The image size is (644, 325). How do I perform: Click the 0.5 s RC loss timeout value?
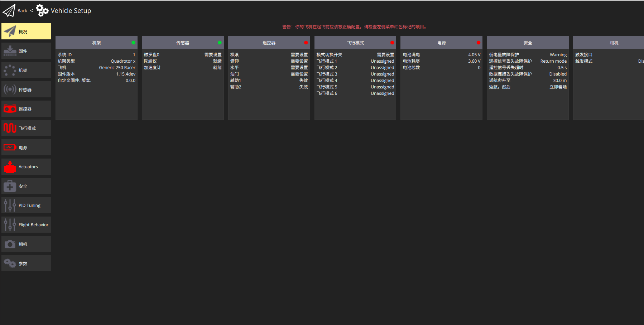tap(562, 68)
